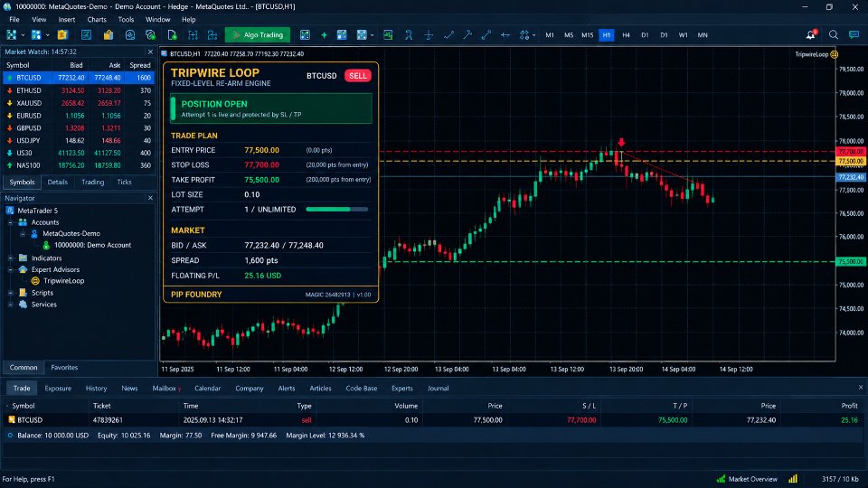Switch chart to M1 timeframe
This screenshot has width=868, height=488.
[x=550, y=35]
